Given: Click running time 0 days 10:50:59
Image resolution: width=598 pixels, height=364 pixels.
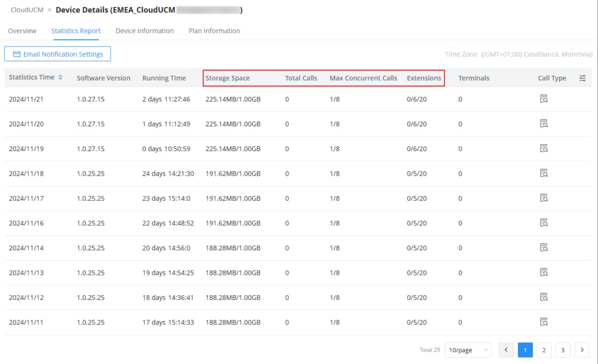Looking at the screenshot, I should [166, 149].
